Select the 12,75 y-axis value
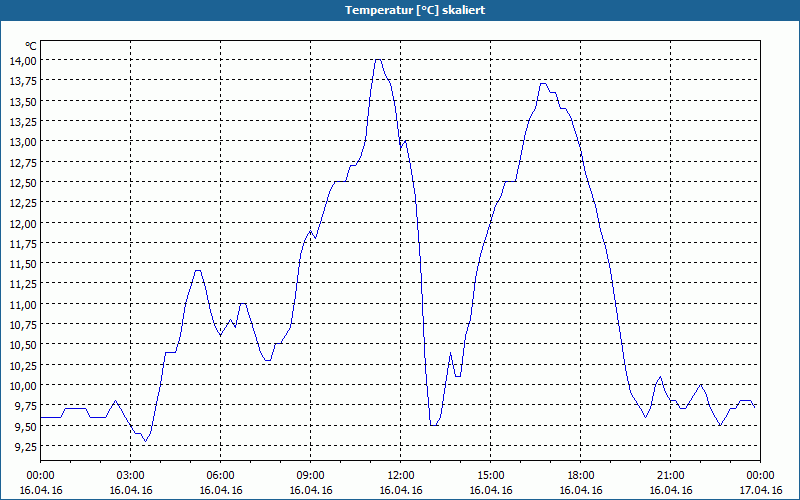800x500 pixels. pos(23,162)
